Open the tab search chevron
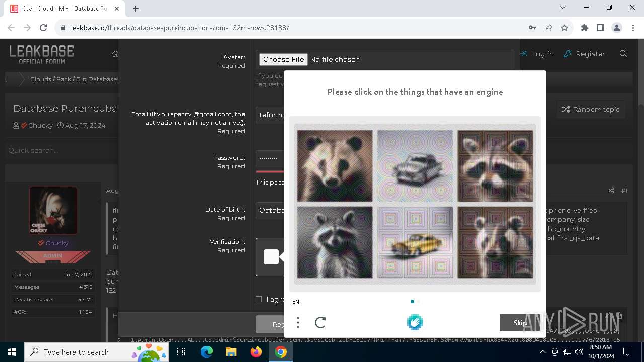 pyautogui.click(x=562, y=8)
